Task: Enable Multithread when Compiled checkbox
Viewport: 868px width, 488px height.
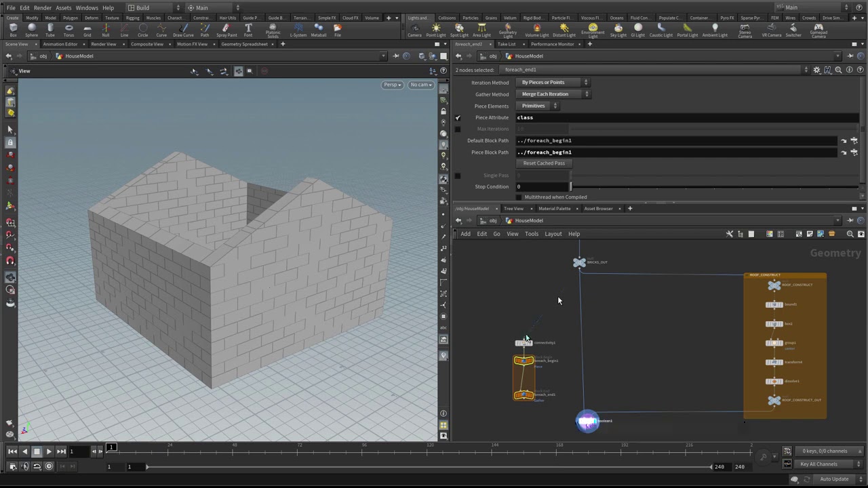Action: coord(519,197)
